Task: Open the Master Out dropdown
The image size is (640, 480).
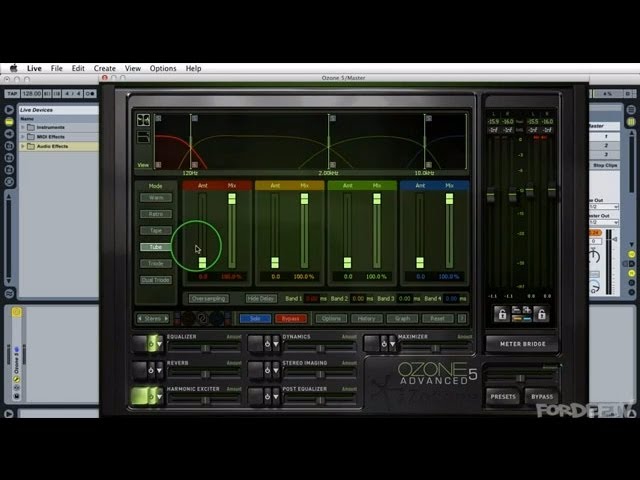Action: tap(604, 222)
